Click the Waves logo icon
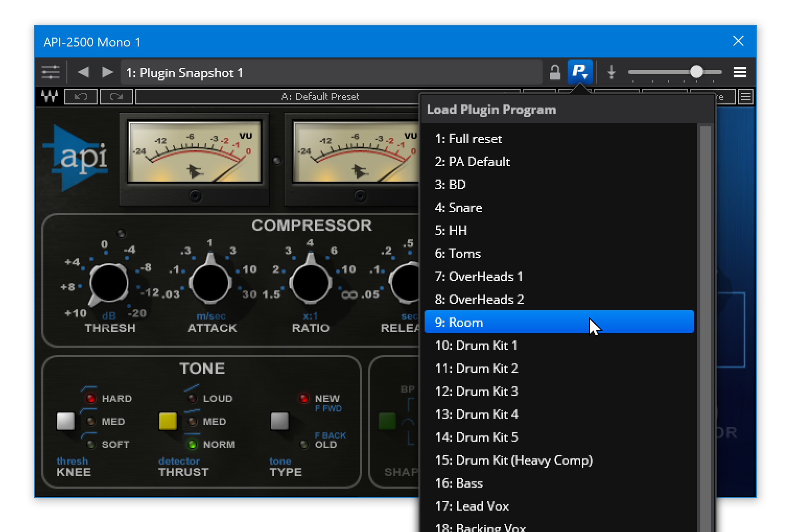787x532 pixels. pyautogui.click(x=50, y=97)
